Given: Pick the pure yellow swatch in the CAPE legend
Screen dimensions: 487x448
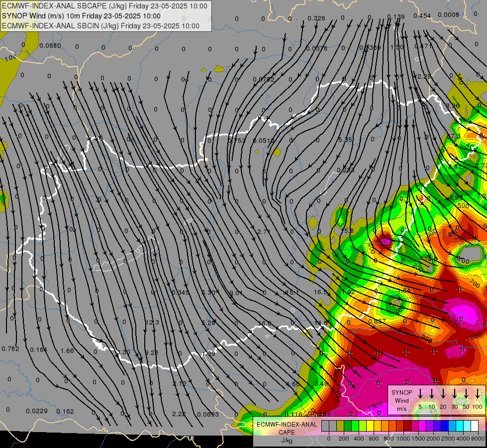Looking at the screenshot, I should tap(370, 426).
